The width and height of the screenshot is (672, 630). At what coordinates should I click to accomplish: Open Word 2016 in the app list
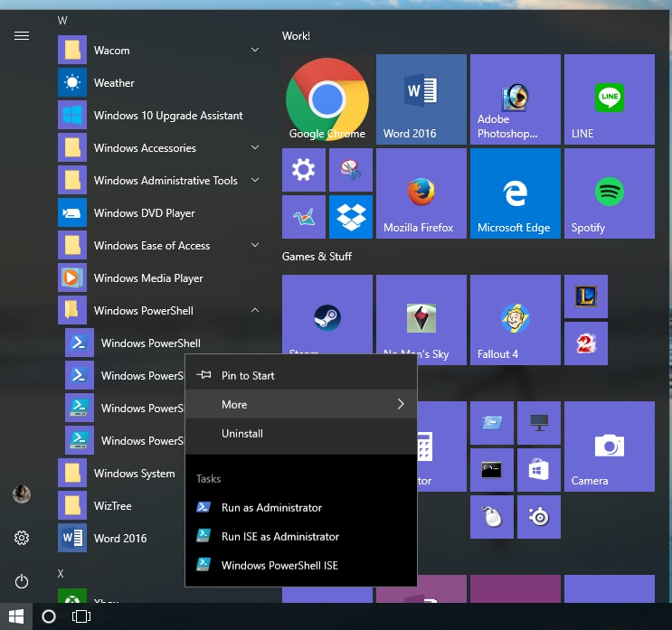point(120,539)
